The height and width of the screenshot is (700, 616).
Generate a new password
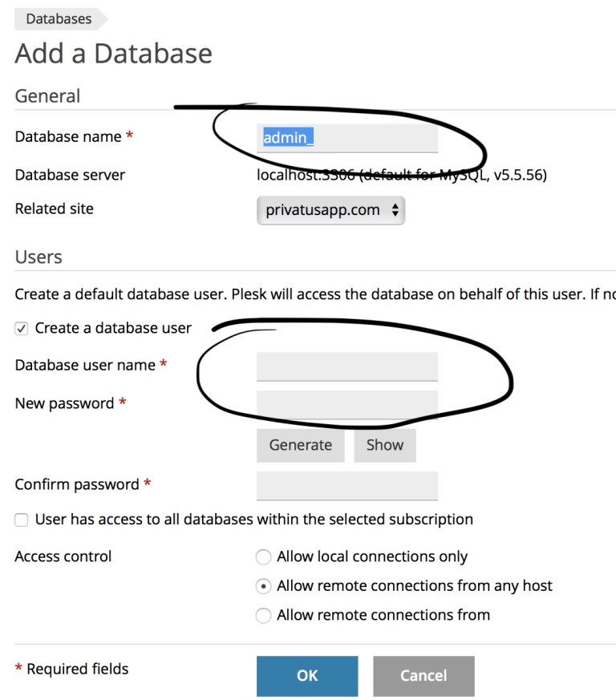click(x=300, y=445)
